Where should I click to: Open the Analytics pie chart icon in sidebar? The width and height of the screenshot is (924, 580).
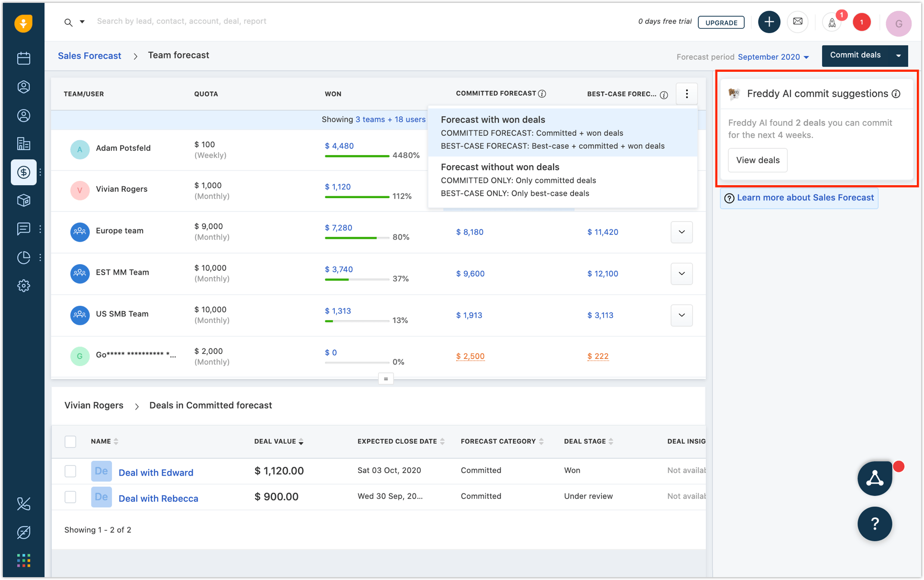[23, 257]
